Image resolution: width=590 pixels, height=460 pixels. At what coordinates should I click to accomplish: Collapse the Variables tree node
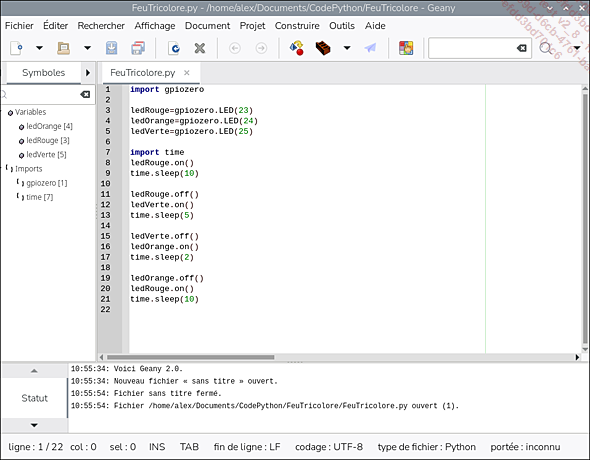click(x=10, y=112)
